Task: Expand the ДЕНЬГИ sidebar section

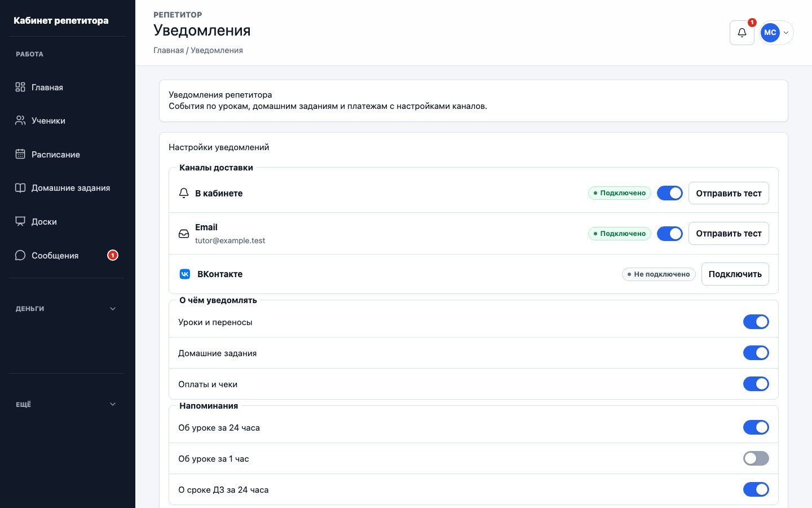Action: [67, 309]
